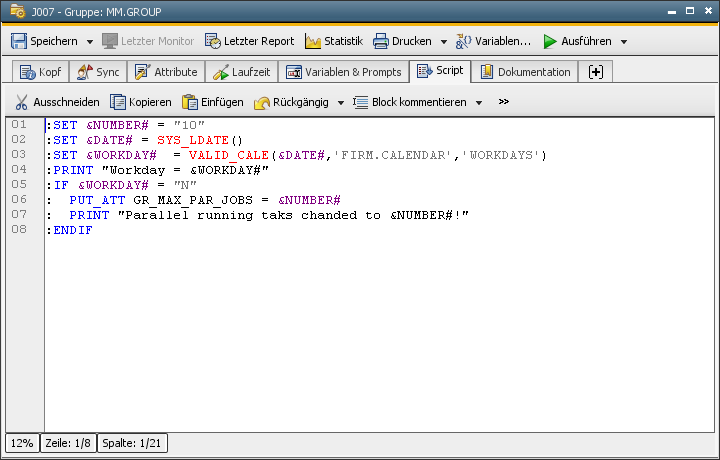Click GR_MAX_PAR_JOBS attribute text

[193, 200]
